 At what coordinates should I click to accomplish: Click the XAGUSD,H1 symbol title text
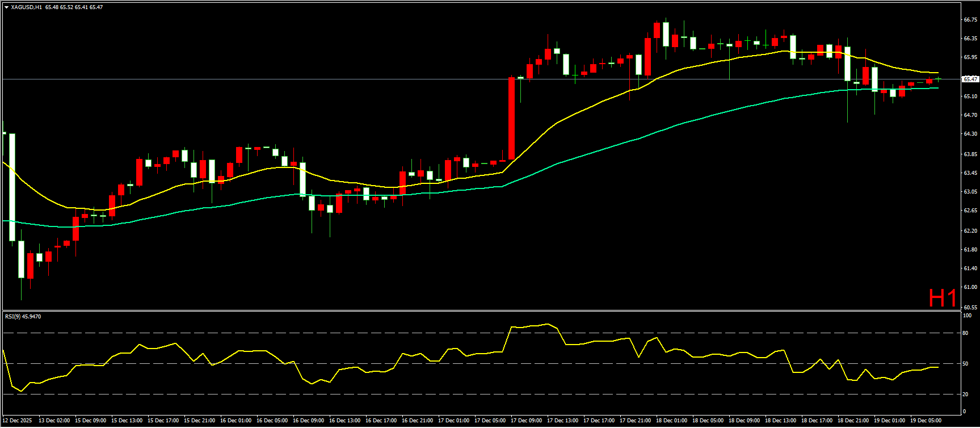[26, 7]
